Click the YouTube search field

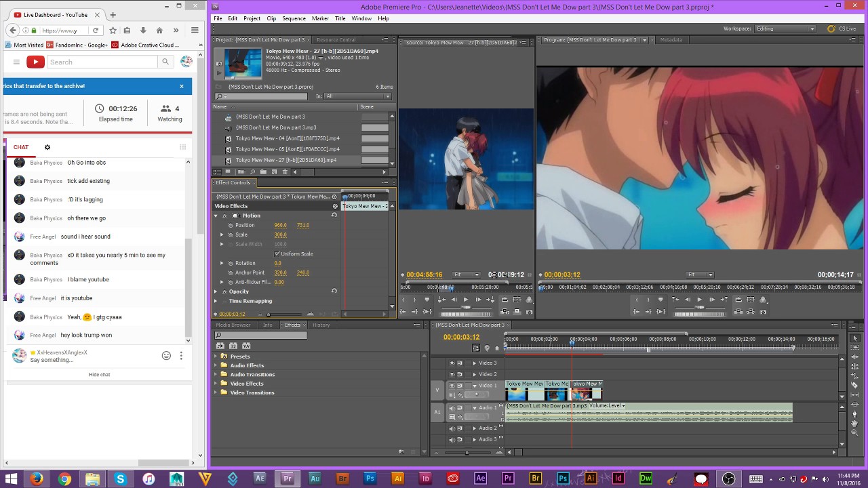[x=102, y=62]
